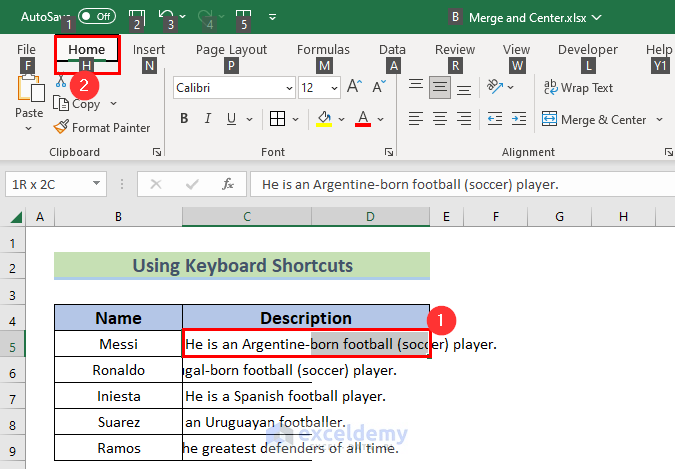The width and height of the screenshot is (675, 469).
Task: Open the Copy dropdown arrow
Action: pos(114,104)
